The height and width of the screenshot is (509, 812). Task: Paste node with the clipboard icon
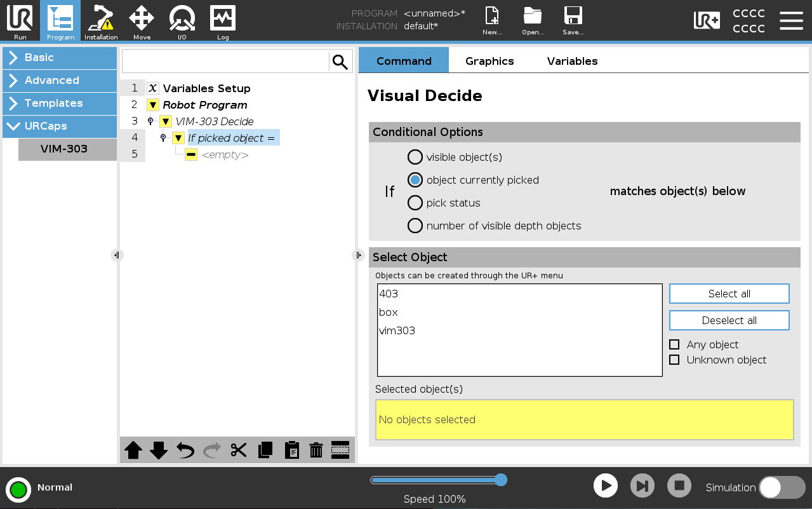[291, 451]
